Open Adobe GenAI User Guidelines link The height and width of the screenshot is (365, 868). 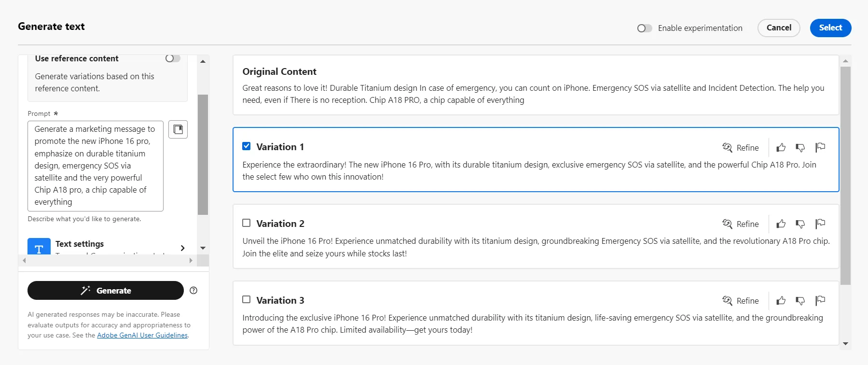142,335
